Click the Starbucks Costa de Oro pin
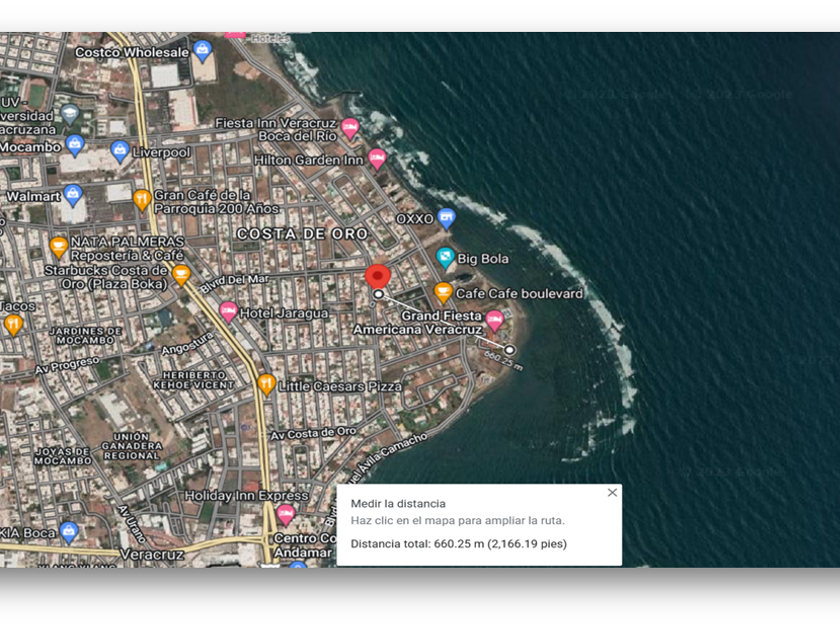The height and width of the screenshot is (630, 840). coord(181,275)
